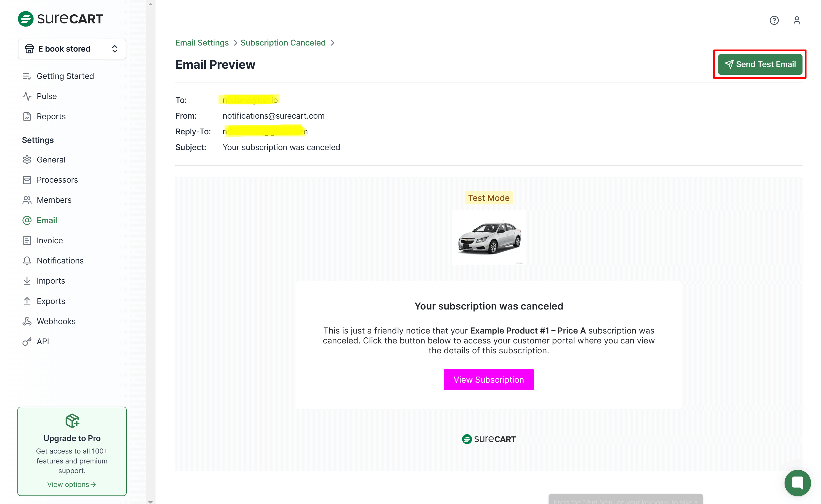Screen dimensions: 821x504
Task: Click the magenta View Subscription button
Action: [489, 380]
